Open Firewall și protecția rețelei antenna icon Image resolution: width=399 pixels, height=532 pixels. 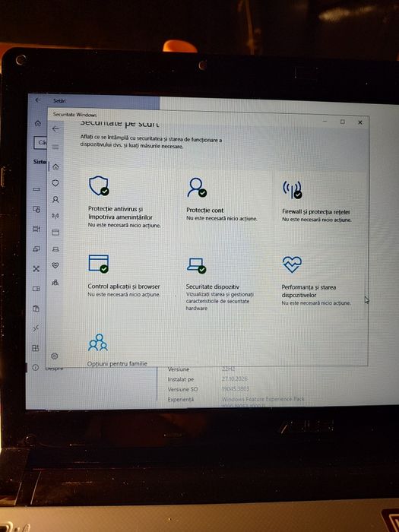click(x=292, y=189)
